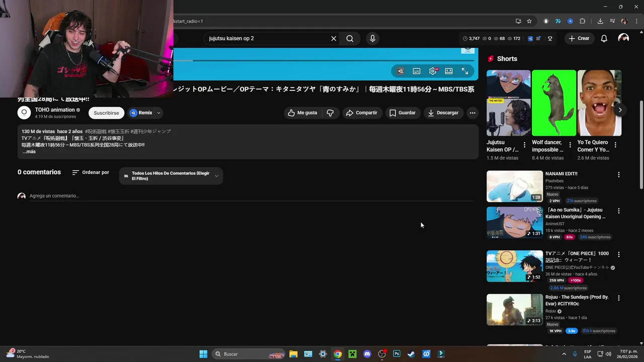Image resolution: width=644 pixels, height=362 pixels.
Task: Dislike the video
Action: pyautogui.click(x=330, y=113)
